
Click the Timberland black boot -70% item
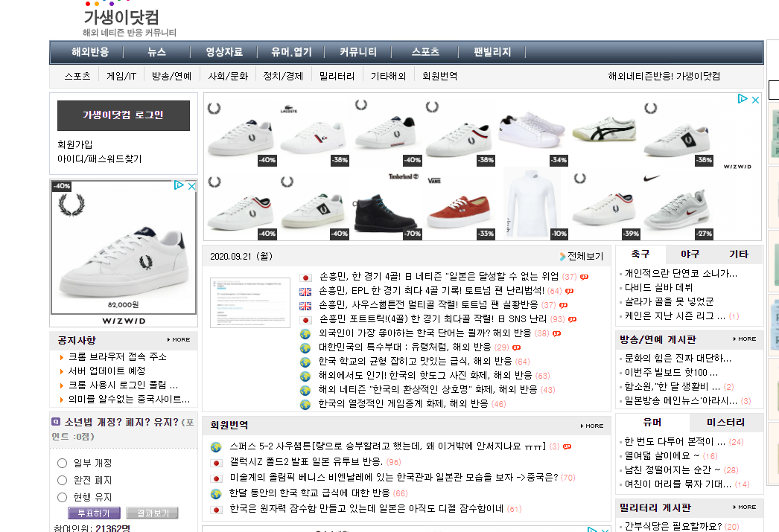pyautogui.click(x=387, y=206)
